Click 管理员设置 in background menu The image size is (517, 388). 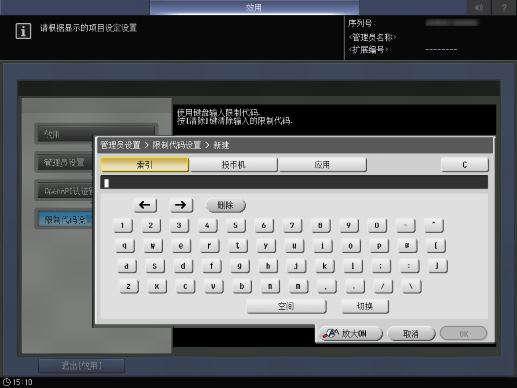tap(65, 163)
